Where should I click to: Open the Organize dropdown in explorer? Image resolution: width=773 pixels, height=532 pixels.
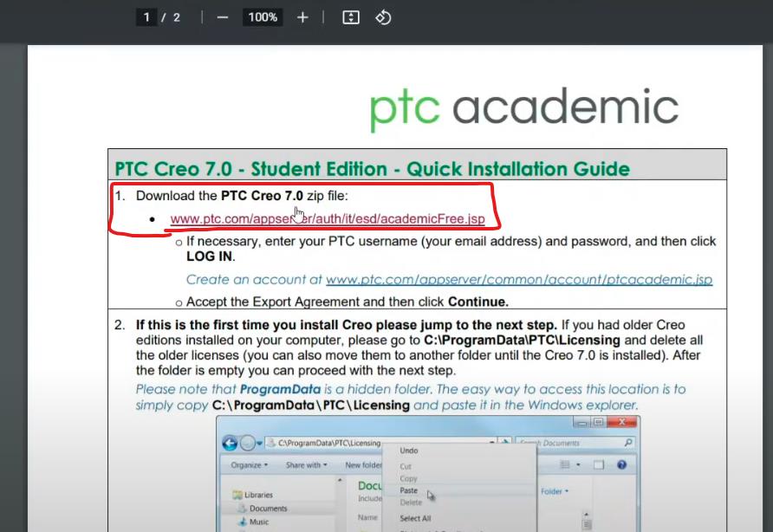[249, 465]
